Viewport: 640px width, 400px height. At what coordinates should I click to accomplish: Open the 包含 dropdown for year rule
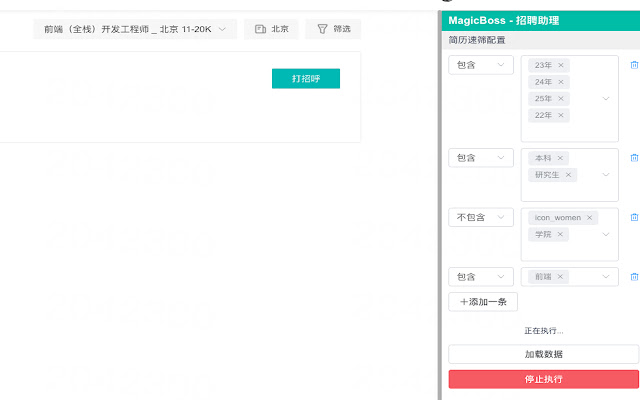click(481, 65)
